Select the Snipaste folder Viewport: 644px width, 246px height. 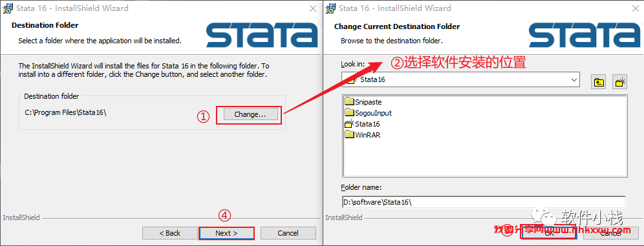[x=363, y=101]
